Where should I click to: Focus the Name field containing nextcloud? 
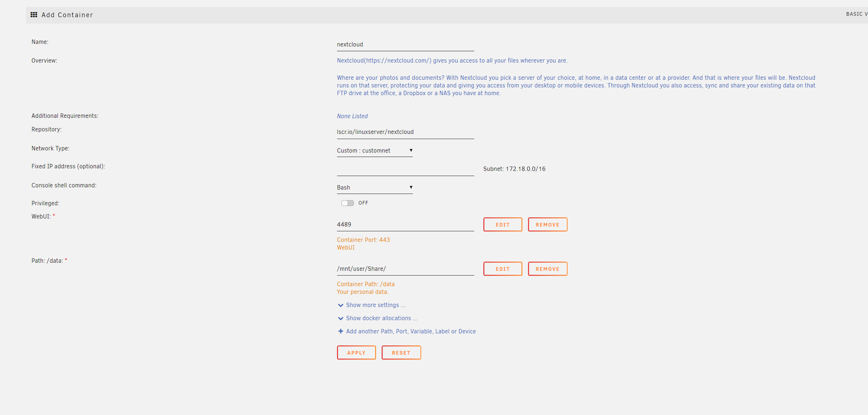pos(405,45)
